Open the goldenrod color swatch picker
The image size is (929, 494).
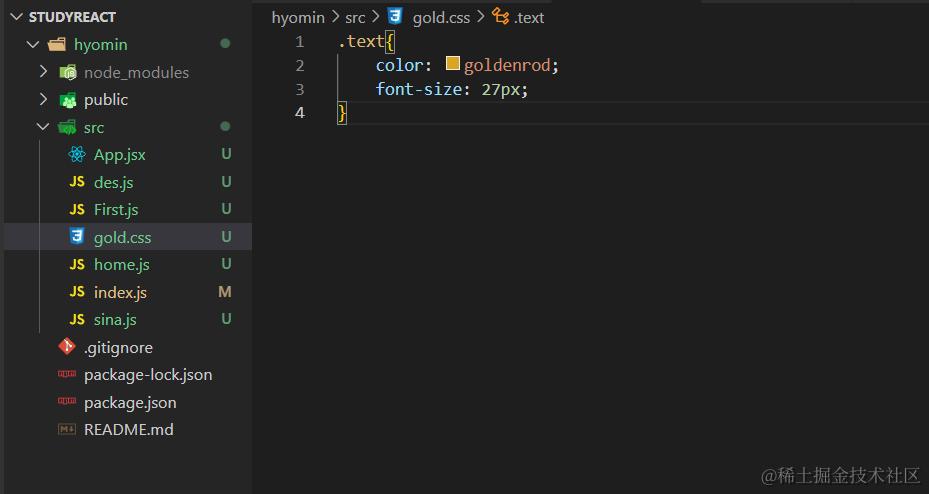[x=453, y=63]
